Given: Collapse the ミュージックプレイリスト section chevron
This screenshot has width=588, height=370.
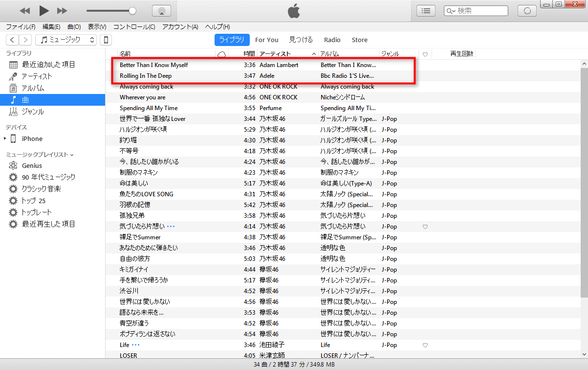Looking at the screenshot, I should pyautogui.click(x=72, y=155).
